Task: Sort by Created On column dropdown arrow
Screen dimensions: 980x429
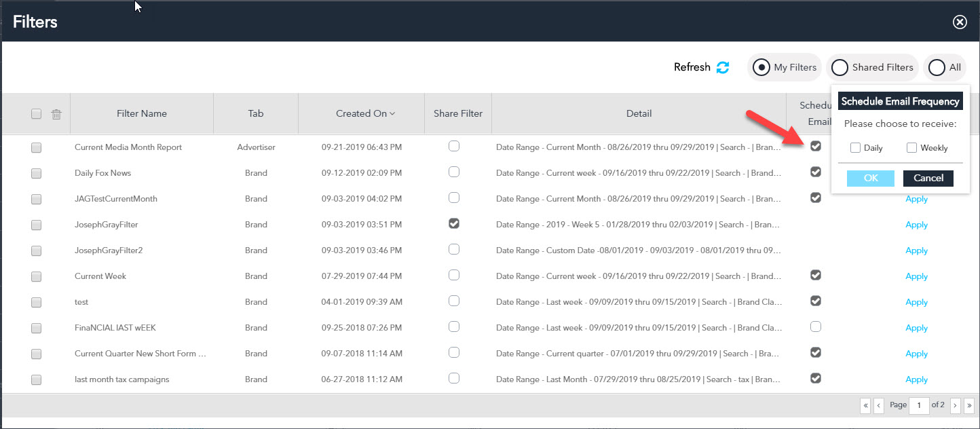Action: point(392,114)
